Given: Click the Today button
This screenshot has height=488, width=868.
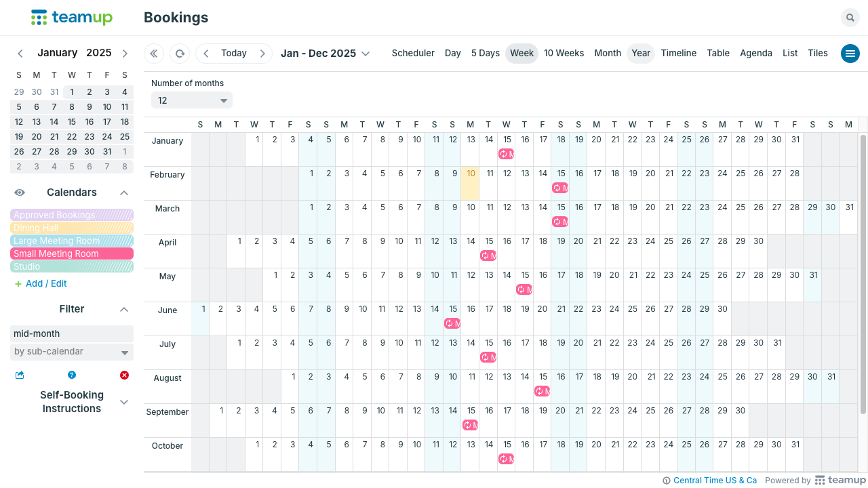Looking at the screenshot, I should [234, 54].
